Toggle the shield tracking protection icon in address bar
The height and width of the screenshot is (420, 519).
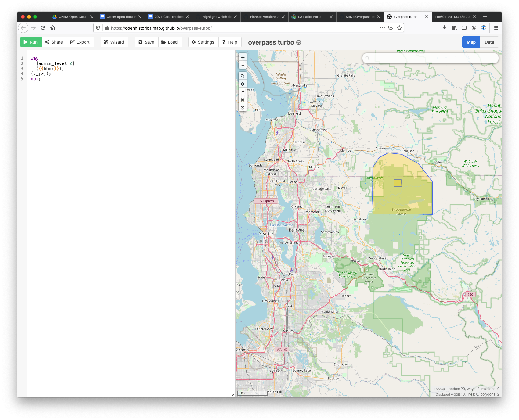tap(98, 28)
